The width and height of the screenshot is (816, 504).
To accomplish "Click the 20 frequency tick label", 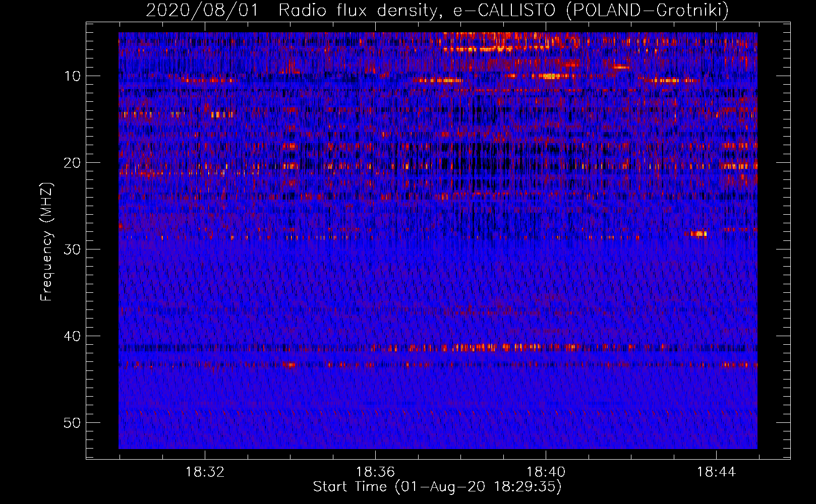I will point(73,163).
